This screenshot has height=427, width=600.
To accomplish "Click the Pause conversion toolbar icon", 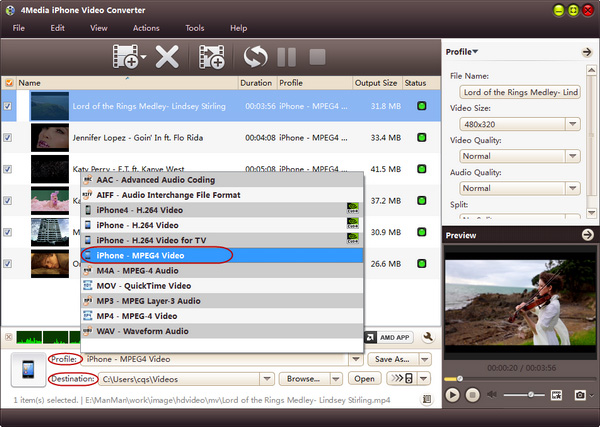I will click(x=287, y=56).
